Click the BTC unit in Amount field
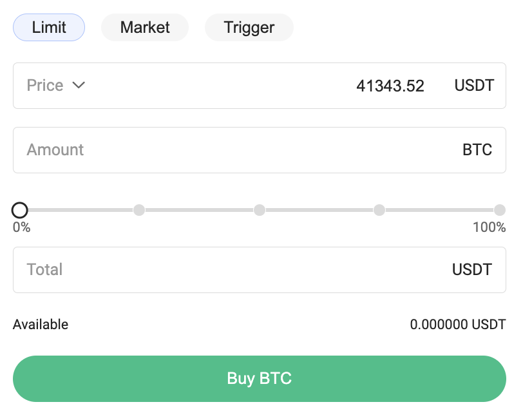This screenshot has width=523, height=420. (x=477, y=150)
